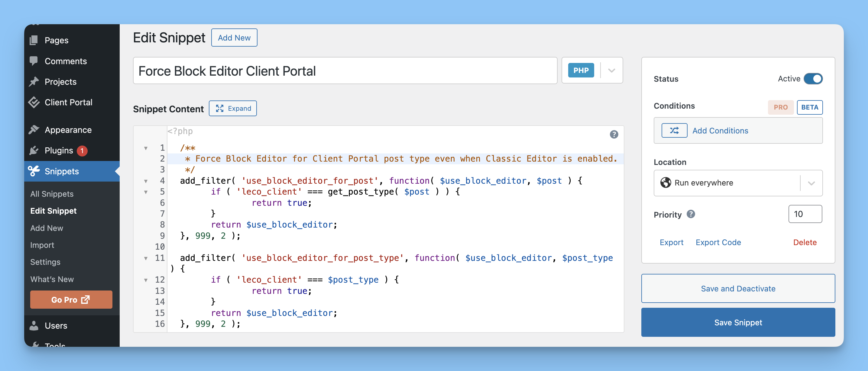This screenshot has height=371, width=868.
Task: Click the shuffle icon beside Add Conditions
Action: (674, 130)
